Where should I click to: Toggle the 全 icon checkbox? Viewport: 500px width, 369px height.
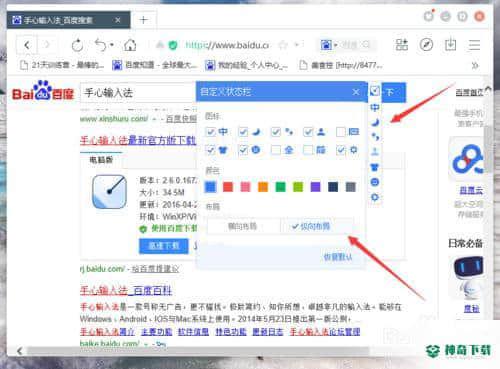(x=276, y=150)
